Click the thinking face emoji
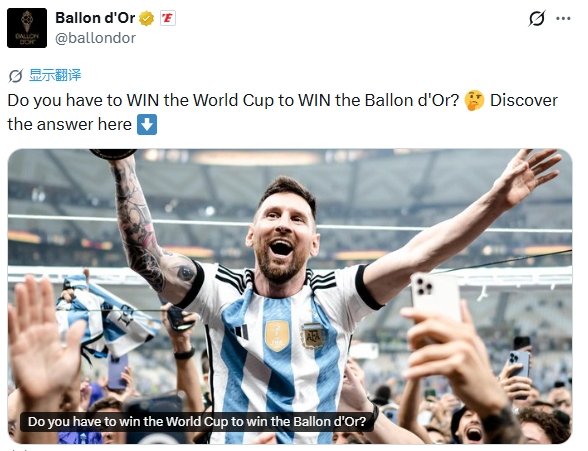This screenshot has width=588, height=451. [x=474, y=100]
